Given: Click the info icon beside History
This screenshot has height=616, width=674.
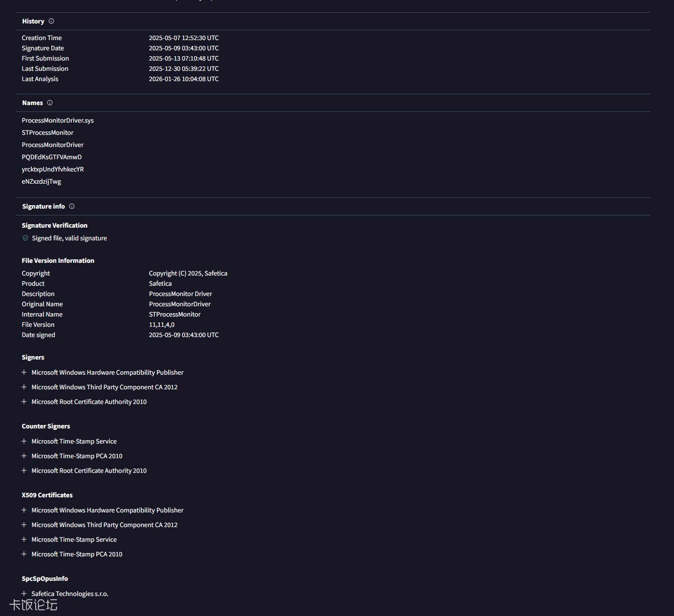Looking at the screenshot, I should pos(51,21).
